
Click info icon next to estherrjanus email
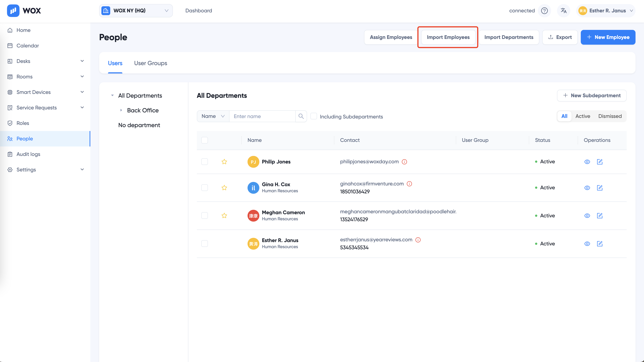pos(418,240)
